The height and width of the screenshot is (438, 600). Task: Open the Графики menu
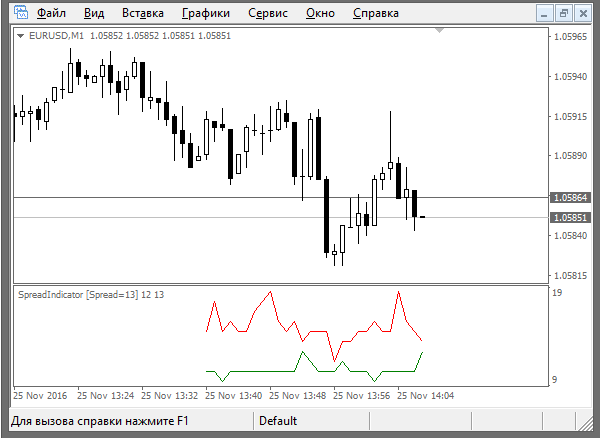click(206, 13)
